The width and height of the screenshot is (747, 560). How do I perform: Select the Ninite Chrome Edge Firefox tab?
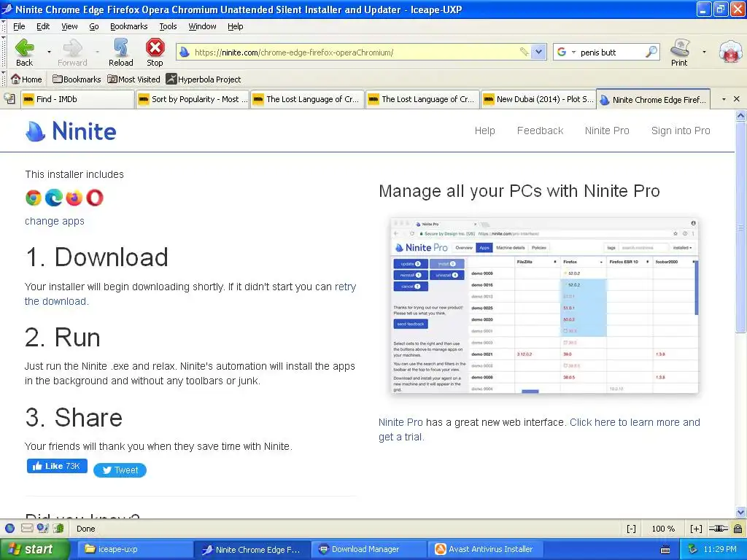coord(653,99)
